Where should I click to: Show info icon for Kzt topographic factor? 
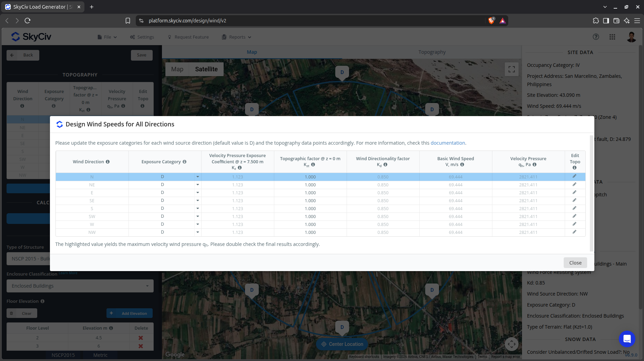tap(313, 165)
